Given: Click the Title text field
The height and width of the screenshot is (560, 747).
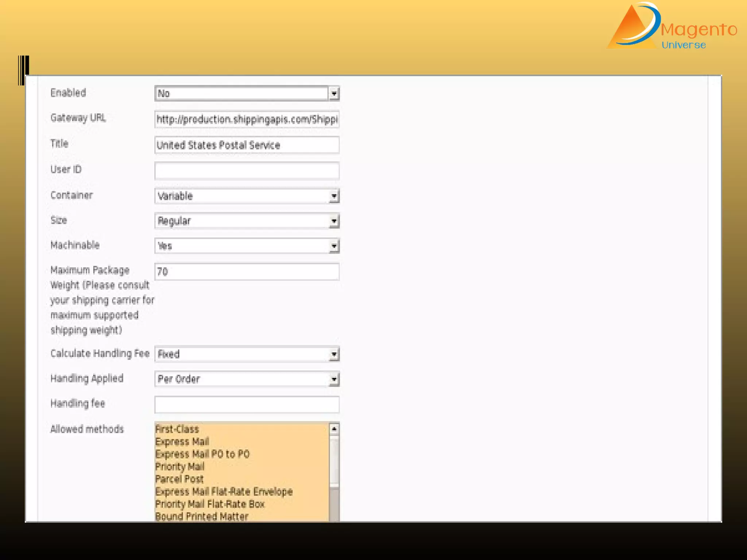Looking at the screenshot, I should click(247, 145).
